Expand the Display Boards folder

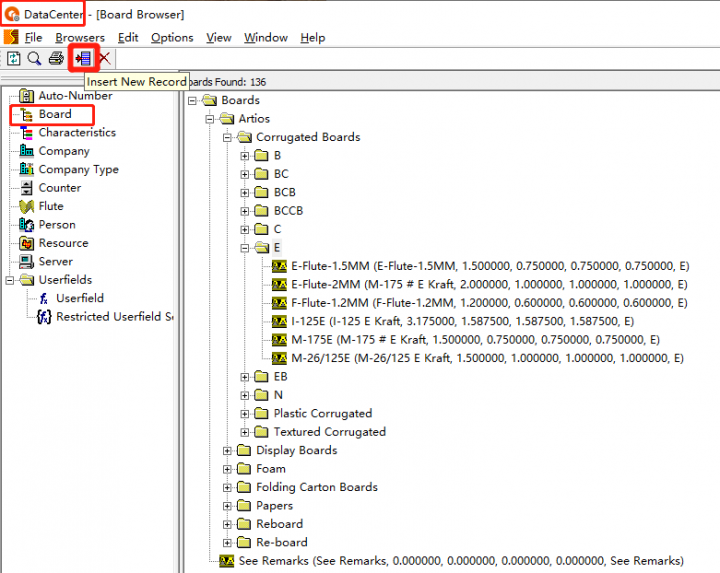(228, 451)
